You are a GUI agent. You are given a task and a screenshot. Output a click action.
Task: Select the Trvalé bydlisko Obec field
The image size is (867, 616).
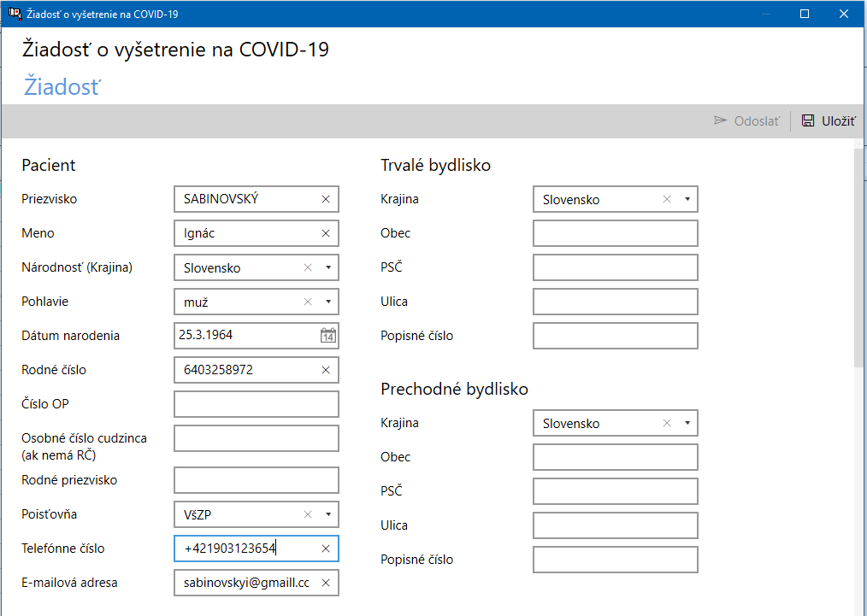tap(616, 233)
